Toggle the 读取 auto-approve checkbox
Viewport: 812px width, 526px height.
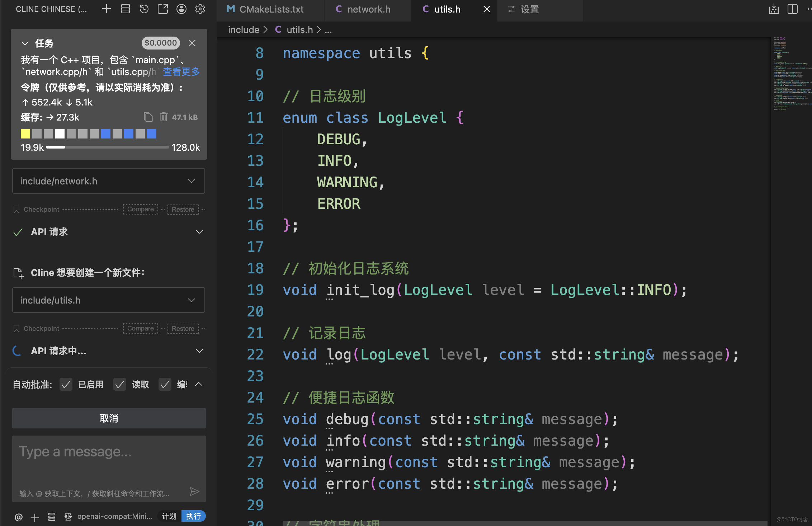pyautogui.click(x=120, y=385)
